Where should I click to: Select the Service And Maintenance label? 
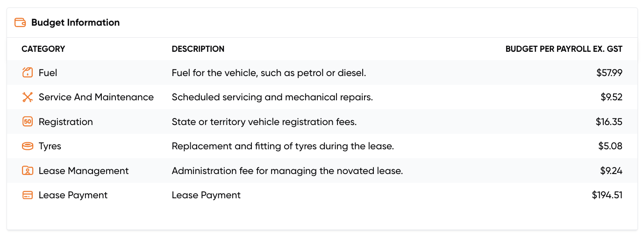(96, 97)
